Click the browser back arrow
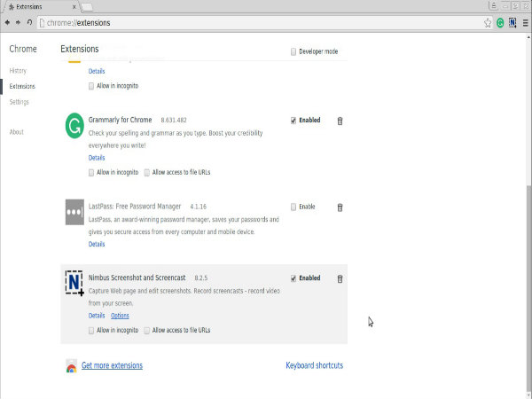Viewport: 532px width, 399px height. coord(7,22)
